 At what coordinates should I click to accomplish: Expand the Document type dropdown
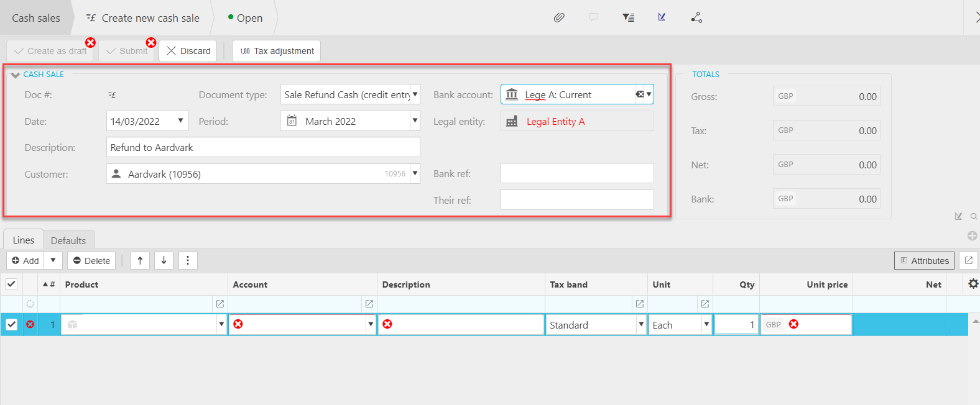pos(415,94)
